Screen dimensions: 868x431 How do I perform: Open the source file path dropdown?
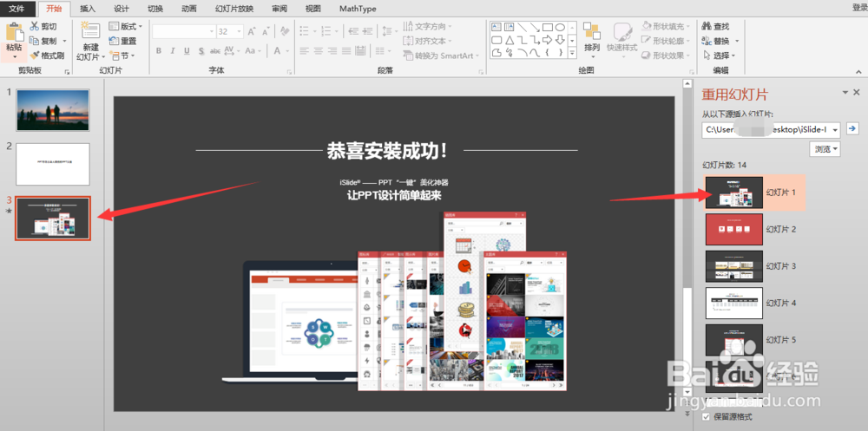(835, 130)
